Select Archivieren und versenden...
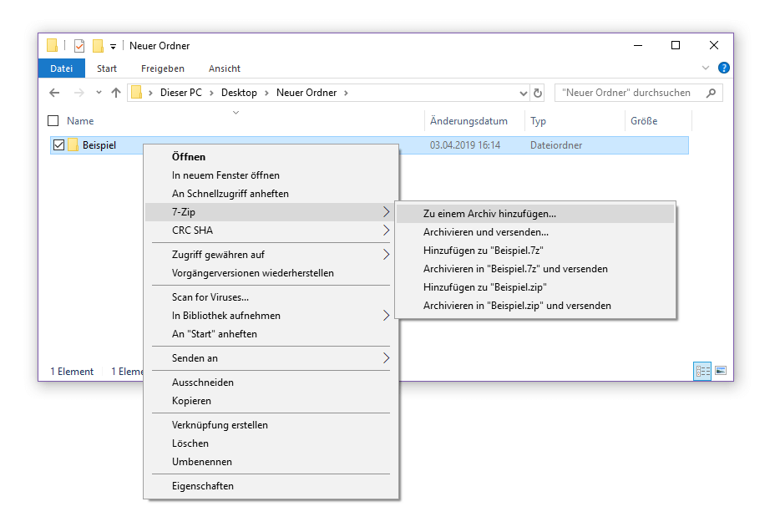The height and width of the screenshot is (532, 780). [535, 232]
